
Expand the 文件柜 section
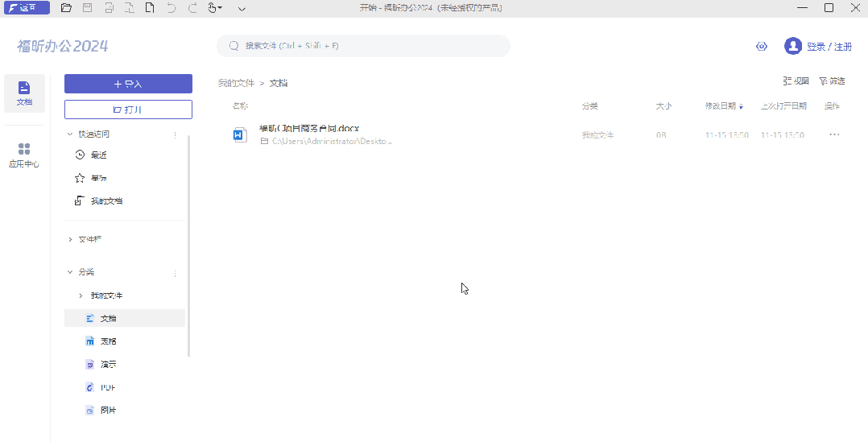coord(70,239)
